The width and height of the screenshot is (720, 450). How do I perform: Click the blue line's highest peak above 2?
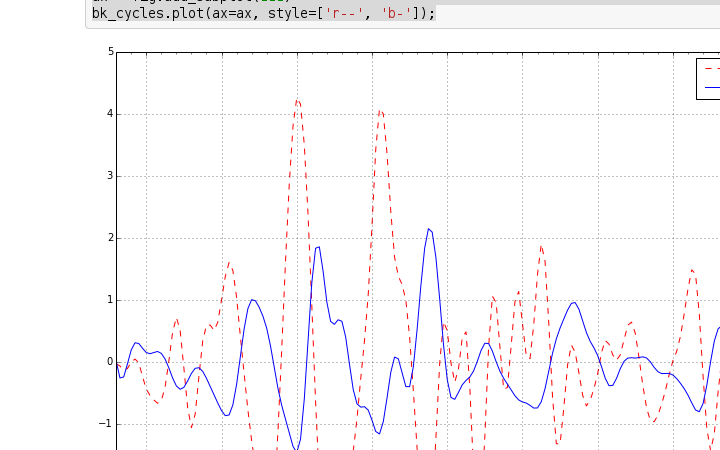click(428, 229)
